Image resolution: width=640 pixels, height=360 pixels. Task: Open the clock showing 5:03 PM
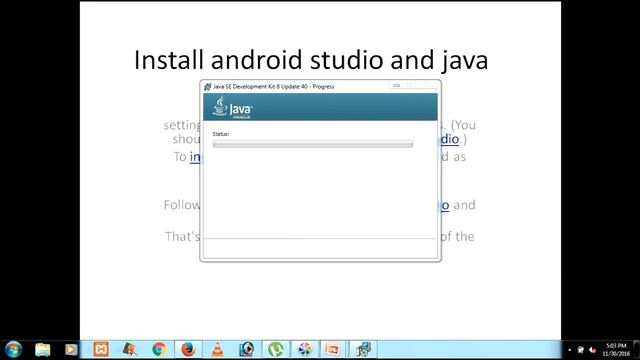tap(616, 350)
